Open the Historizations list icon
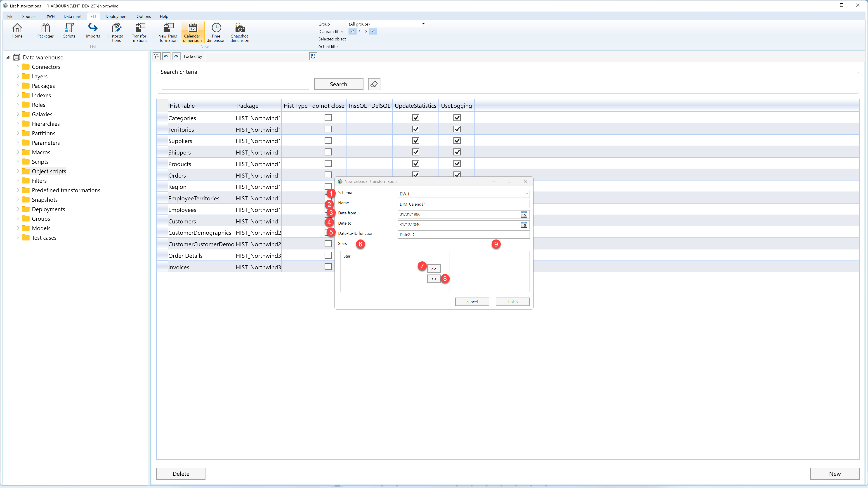This screenshot has height=488, width=868. [116, 32]
